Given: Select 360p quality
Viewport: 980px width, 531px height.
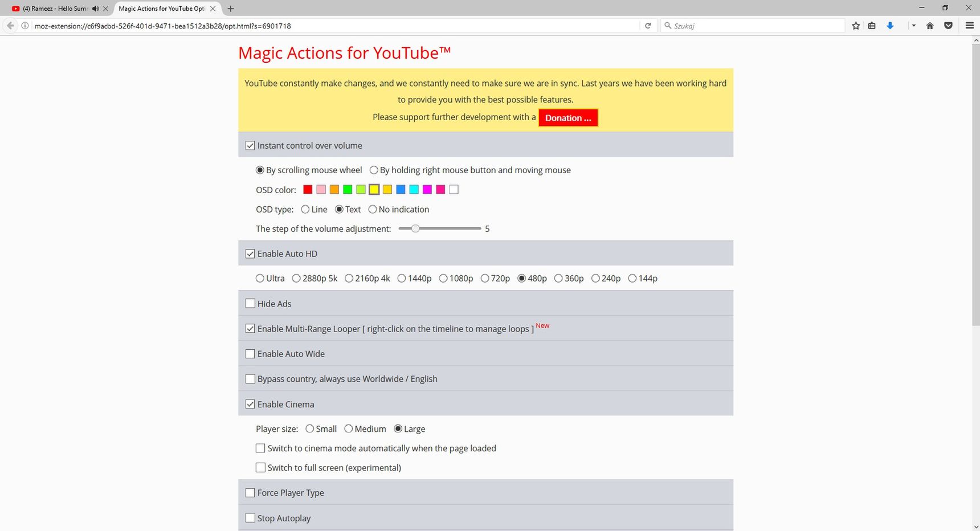Looking at the screenshot, I should (558, 278).
